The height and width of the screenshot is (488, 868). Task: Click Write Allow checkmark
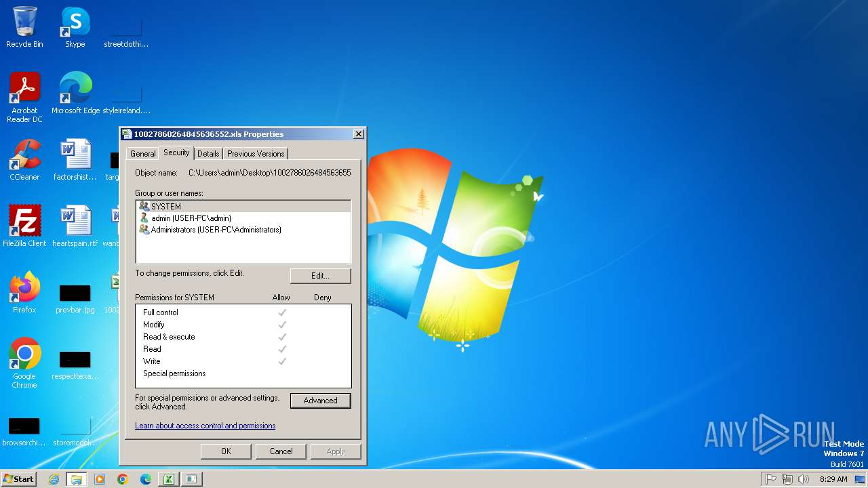click(x=282, y=361)
